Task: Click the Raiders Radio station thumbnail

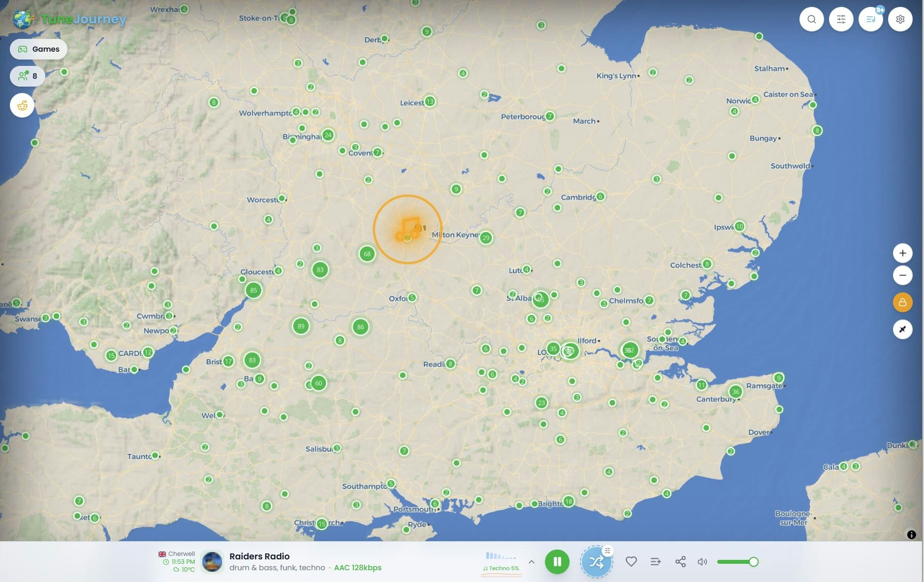Action: click(212, 561)
